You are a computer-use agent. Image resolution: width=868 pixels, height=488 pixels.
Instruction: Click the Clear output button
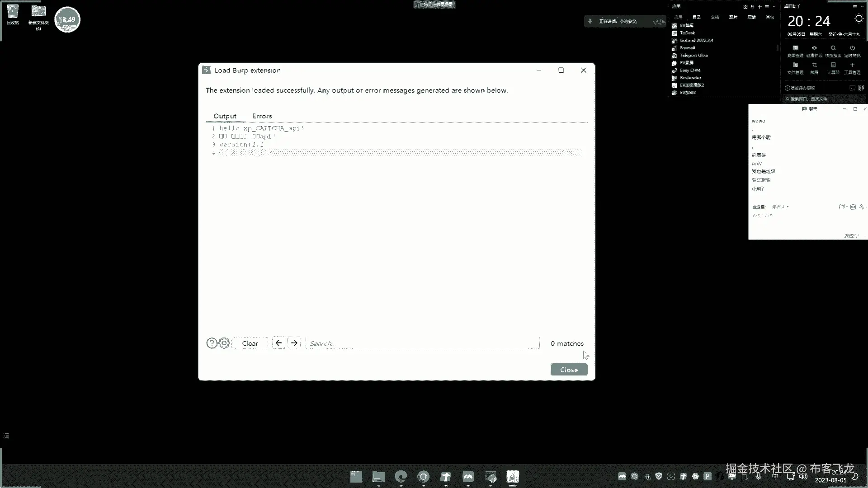point(250,343)
